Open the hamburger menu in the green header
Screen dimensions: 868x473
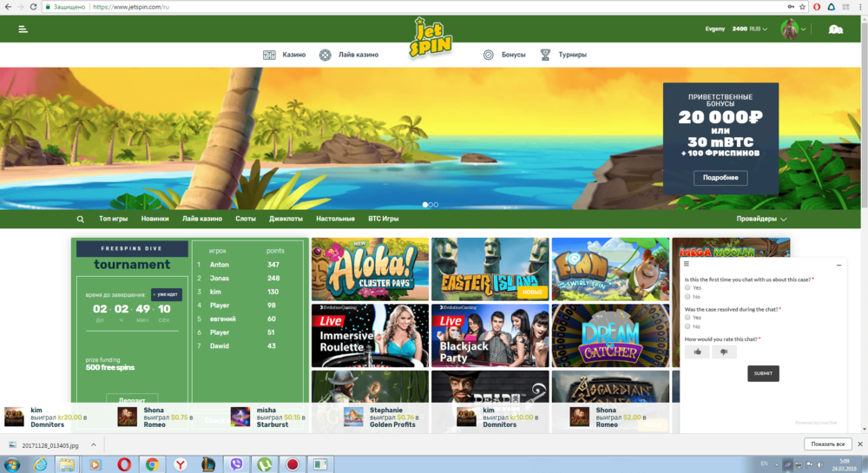(x=23, y=30)
